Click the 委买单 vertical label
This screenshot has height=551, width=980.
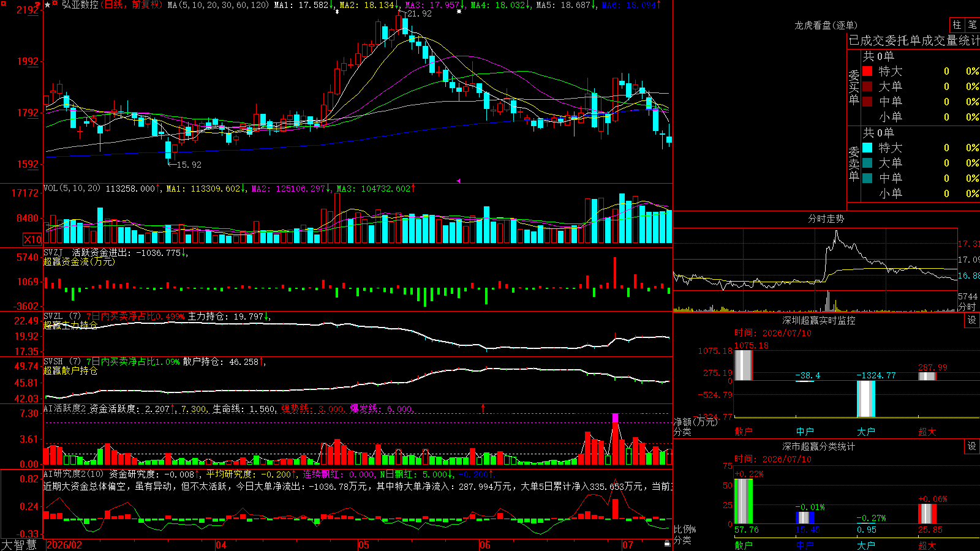(854, 87)
